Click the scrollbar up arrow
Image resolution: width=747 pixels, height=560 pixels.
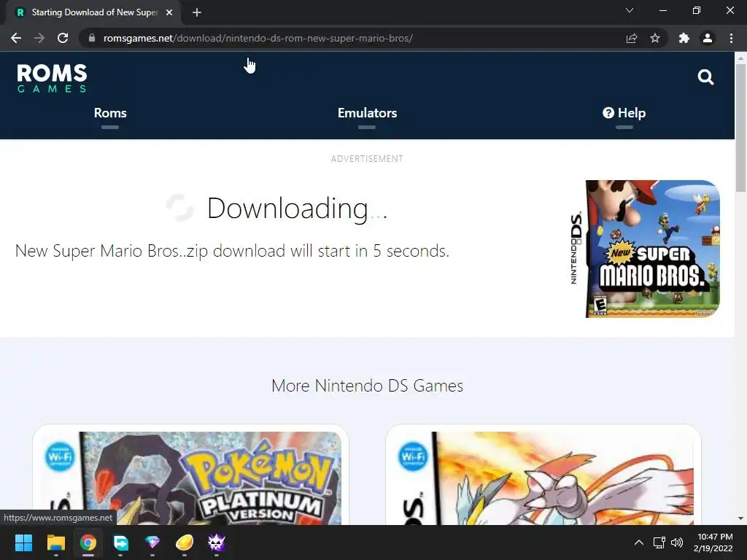740,58
